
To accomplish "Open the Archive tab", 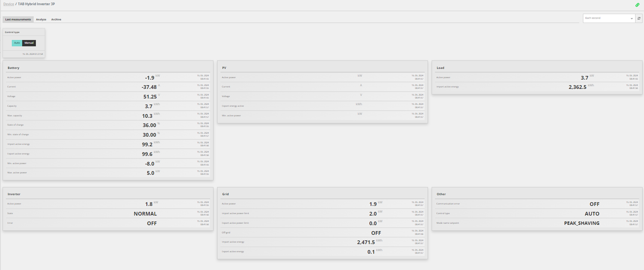I will click(x=56, y=20).
